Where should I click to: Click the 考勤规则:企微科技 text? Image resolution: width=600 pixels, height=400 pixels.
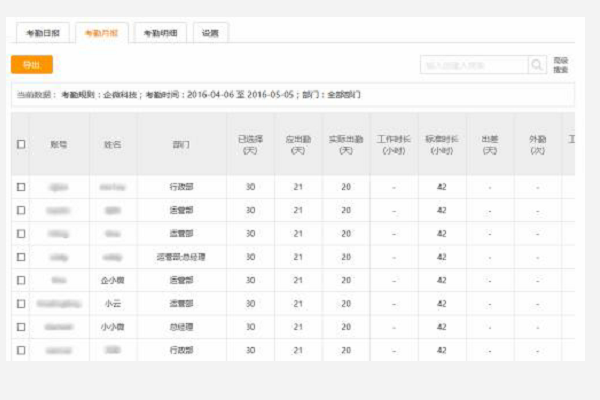coord(99,95)
